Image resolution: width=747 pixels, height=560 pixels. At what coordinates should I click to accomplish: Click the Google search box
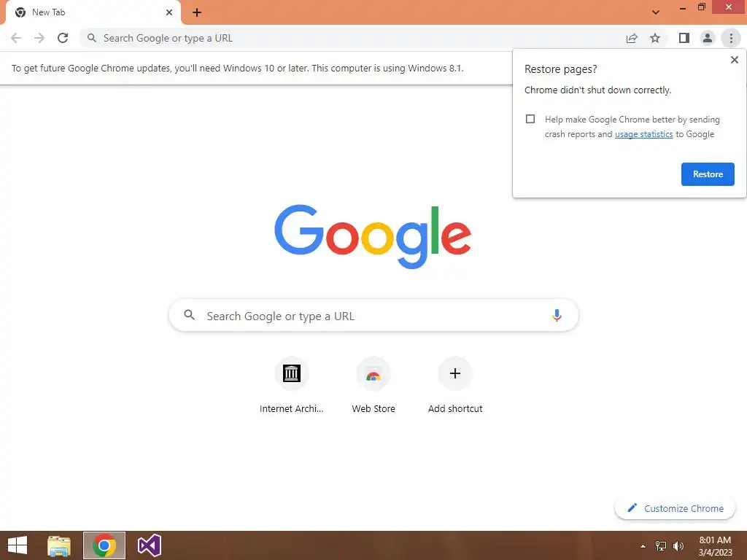(373, 316)
